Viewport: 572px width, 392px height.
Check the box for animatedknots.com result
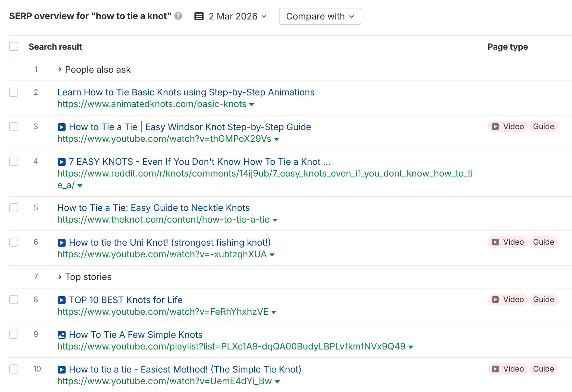point(14,92)
